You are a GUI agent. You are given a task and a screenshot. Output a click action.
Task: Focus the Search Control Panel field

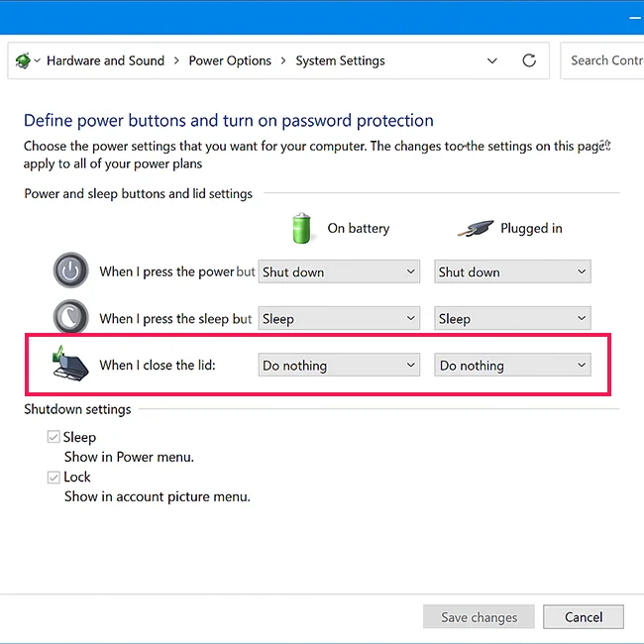click(602, 60)
